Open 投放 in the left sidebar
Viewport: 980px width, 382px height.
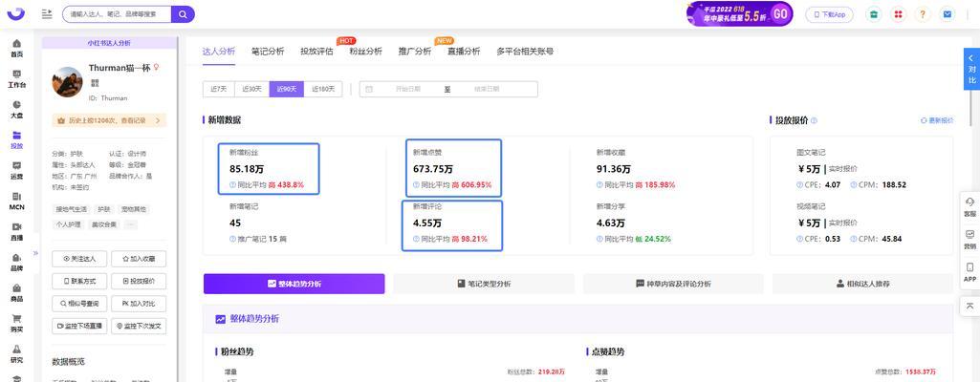click(x=17, y=139)
